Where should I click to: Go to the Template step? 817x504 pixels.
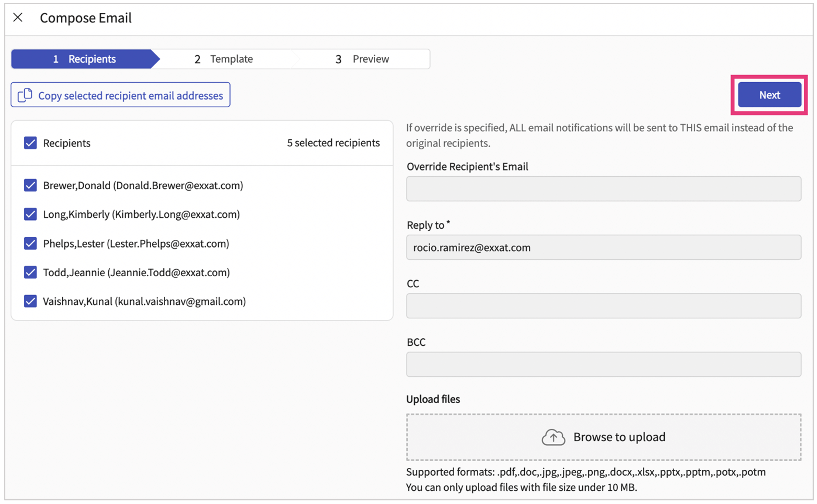[224, 59]
